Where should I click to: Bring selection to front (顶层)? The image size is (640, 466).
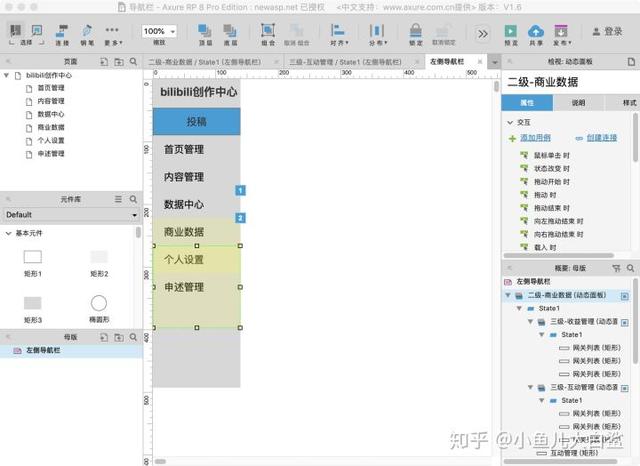[205, 34]
